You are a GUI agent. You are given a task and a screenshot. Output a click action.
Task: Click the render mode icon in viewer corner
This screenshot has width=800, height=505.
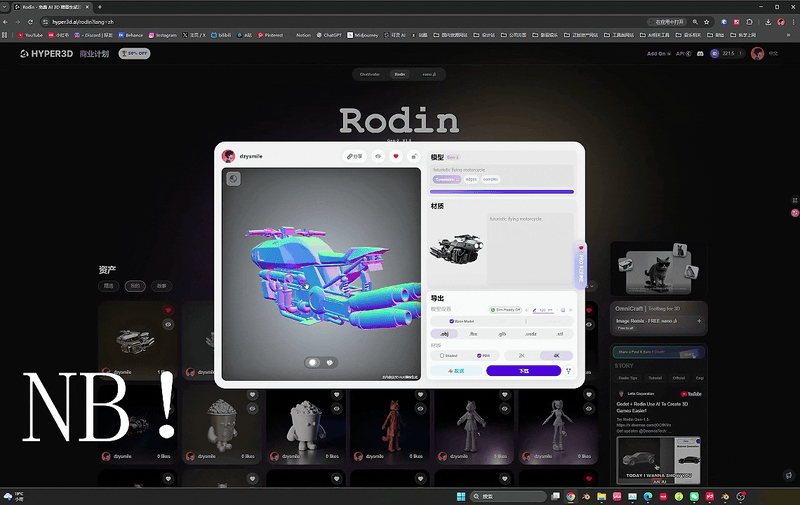233,178
